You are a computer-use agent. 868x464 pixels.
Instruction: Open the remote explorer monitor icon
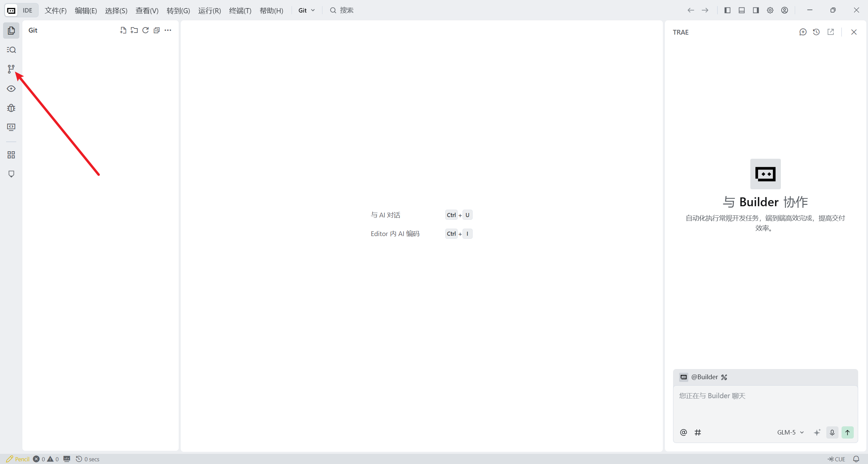point(11,127)
